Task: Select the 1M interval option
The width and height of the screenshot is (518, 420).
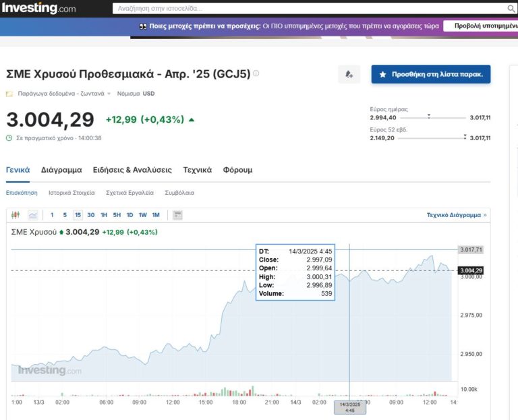Action: tap(156, 215)
